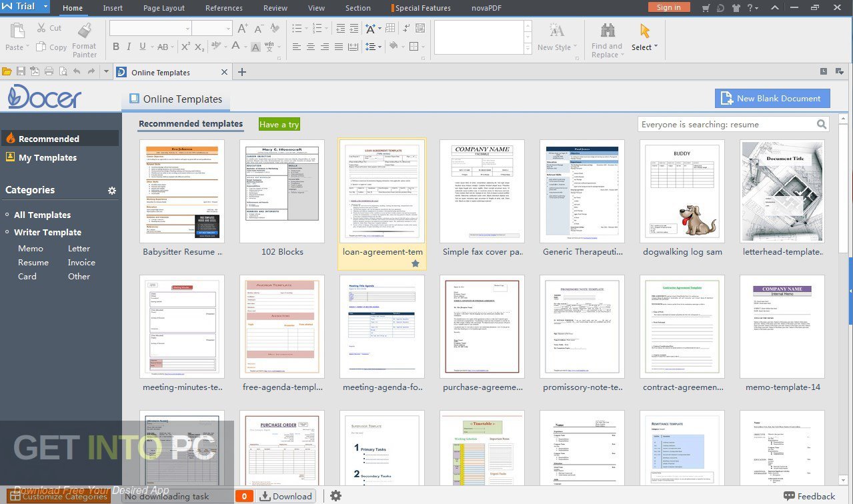Expand the Find and Replace dropdown
The image size is (853, 504).
coord(622,55)
